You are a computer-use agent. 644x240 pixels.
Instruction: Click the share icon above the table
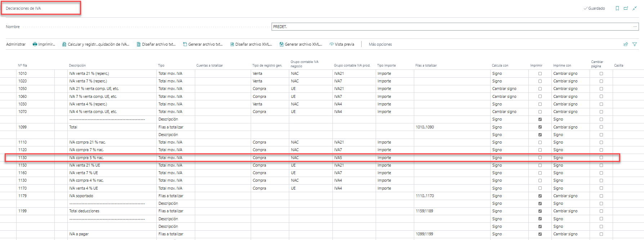point(626,44)
